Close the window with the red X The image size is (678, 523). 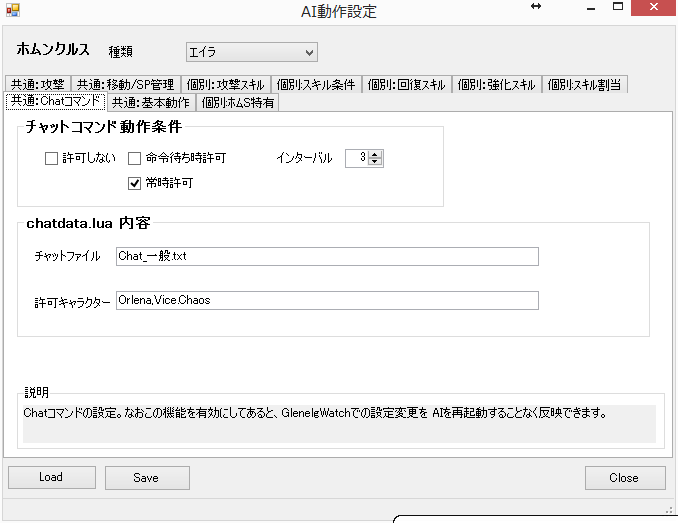[654, 8]
